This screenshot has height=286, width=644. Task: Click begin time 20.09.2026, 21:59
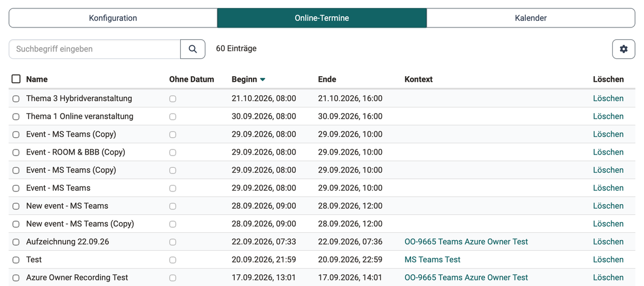coord(264,259)
